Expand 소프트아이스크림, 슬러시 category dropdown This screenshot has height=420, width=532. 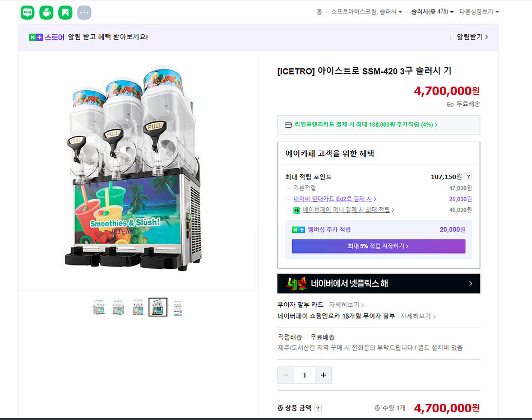pos(366,12)
